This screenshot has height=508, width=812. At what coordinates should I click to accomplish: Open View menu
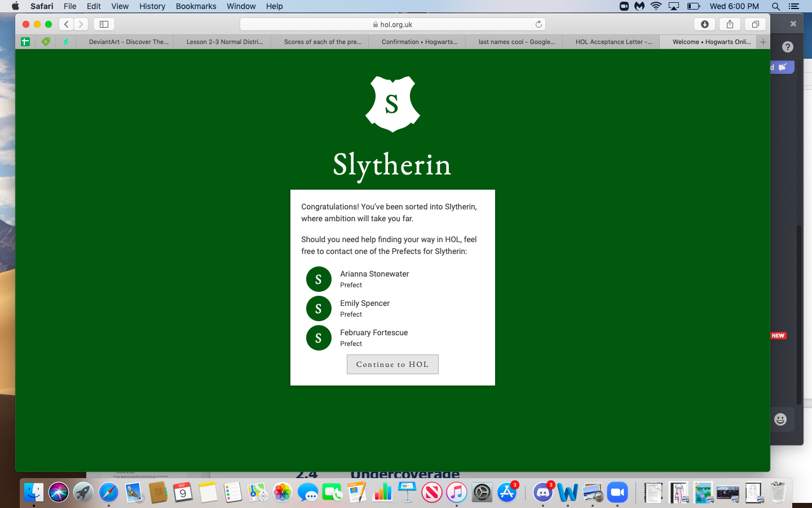click(120, 6)
